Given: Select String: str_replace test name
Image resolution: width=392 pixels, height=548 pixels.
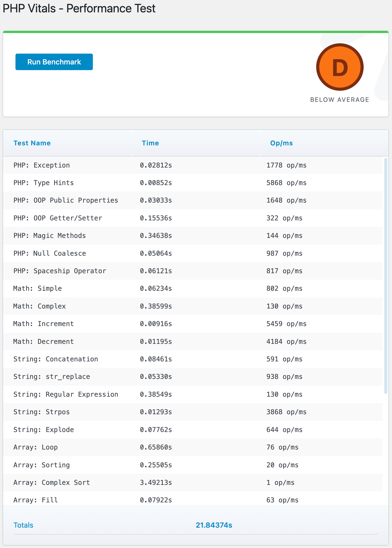Looking at the screenshot, I should 52,377.
